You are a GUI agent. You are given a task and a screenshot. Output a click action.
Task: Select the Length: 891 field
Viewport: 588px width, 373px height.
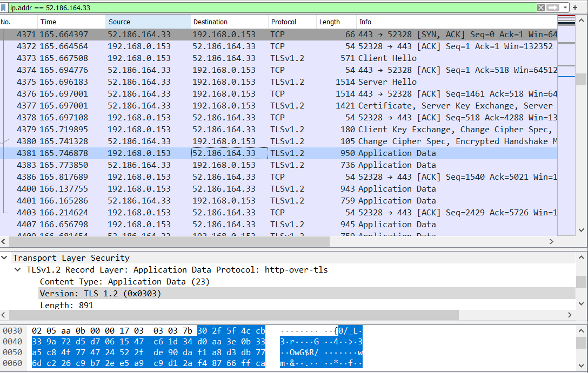67,305
